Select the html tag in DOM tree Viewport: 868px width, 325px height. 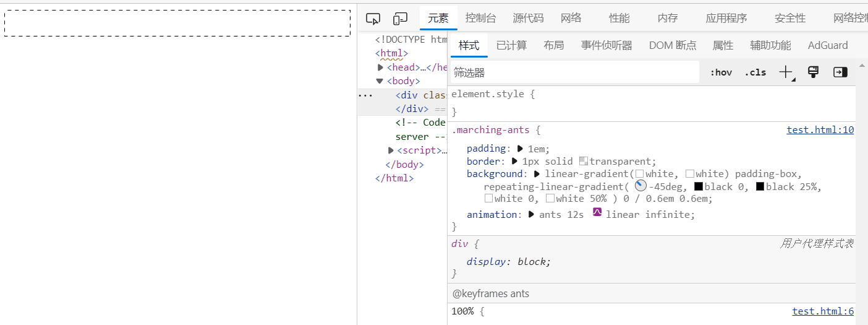[391, 53]
